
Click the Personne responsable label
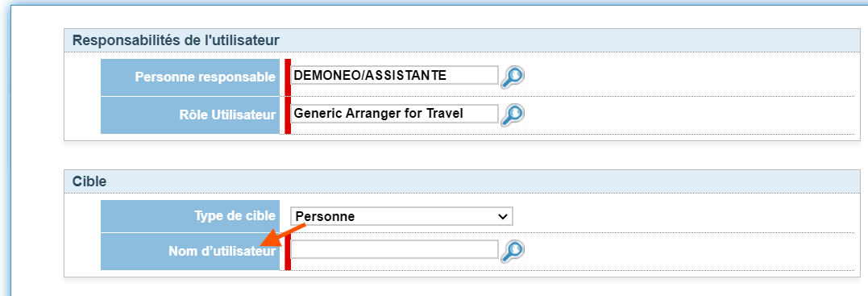pyautogui.click(x=206, y=77)
